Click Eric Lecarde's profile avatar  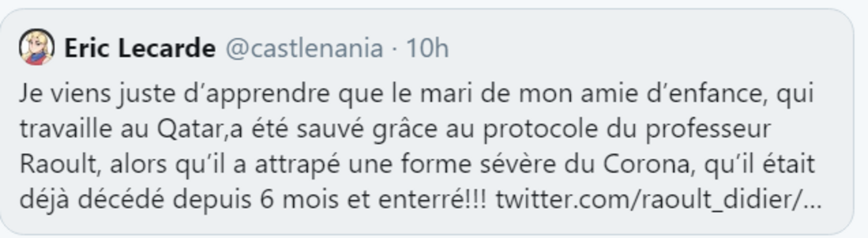[x=36, y=47]
